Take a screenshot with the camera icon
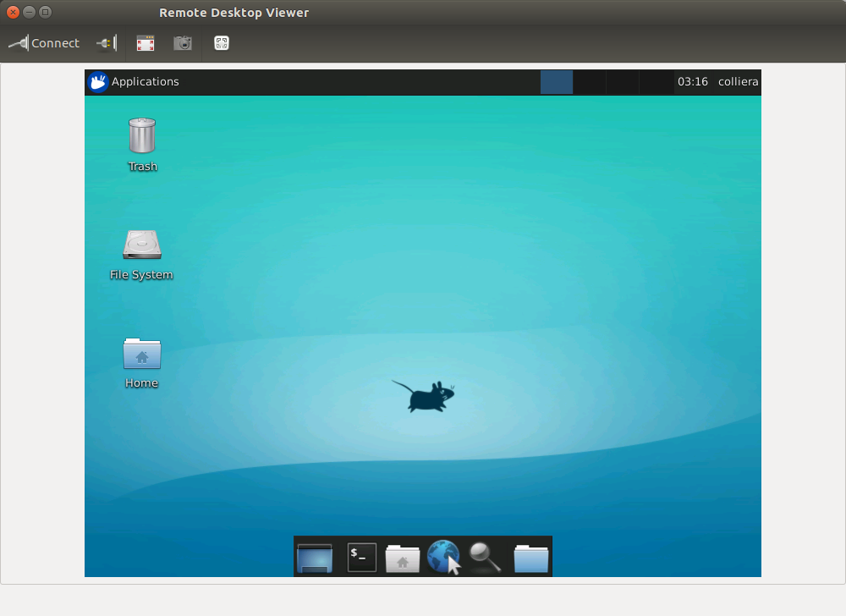 coord(183,43)
